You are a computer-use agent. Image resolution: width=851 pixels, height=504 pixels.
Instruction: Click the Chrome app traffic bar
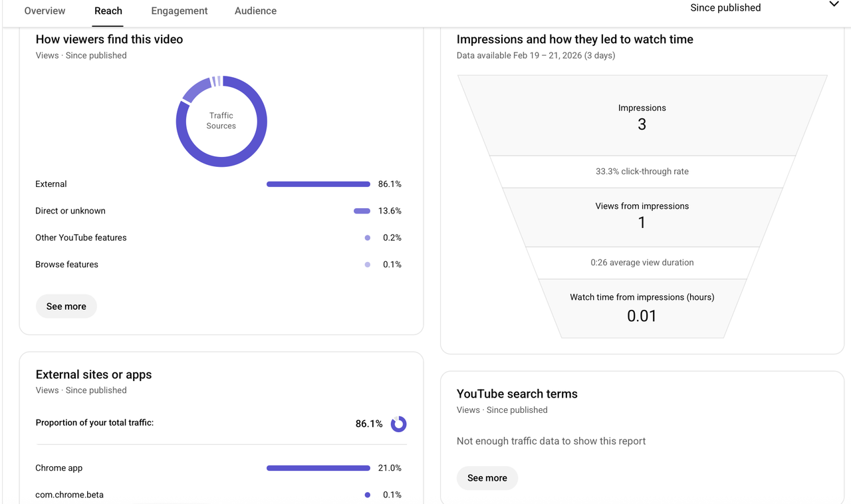318,467
